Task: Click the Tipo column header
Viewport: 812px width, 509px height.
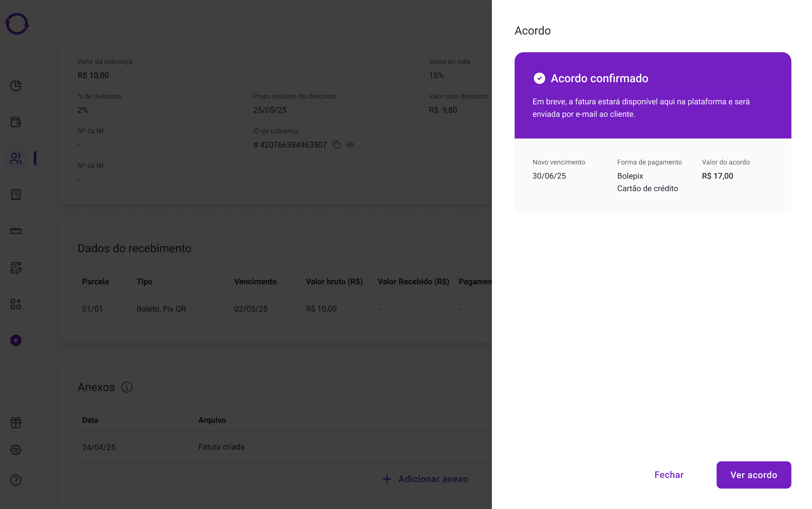Action: point(144,282)
